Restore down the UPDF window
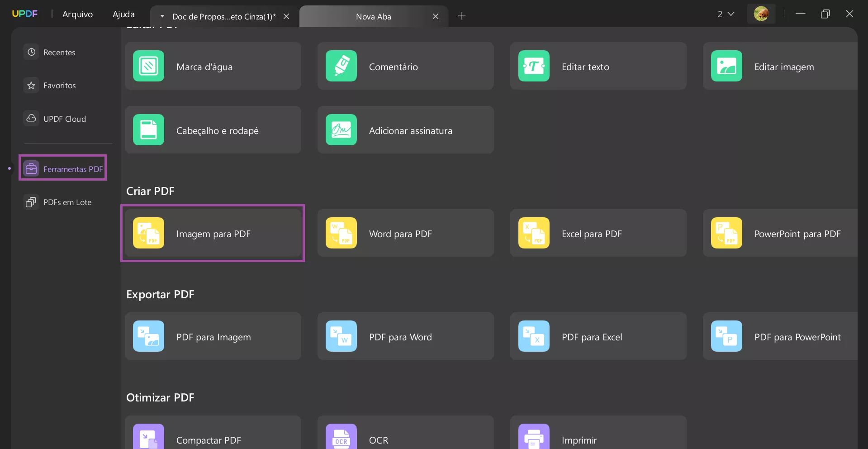Screen dimensions: 868x449 click(x=825, y=14)
